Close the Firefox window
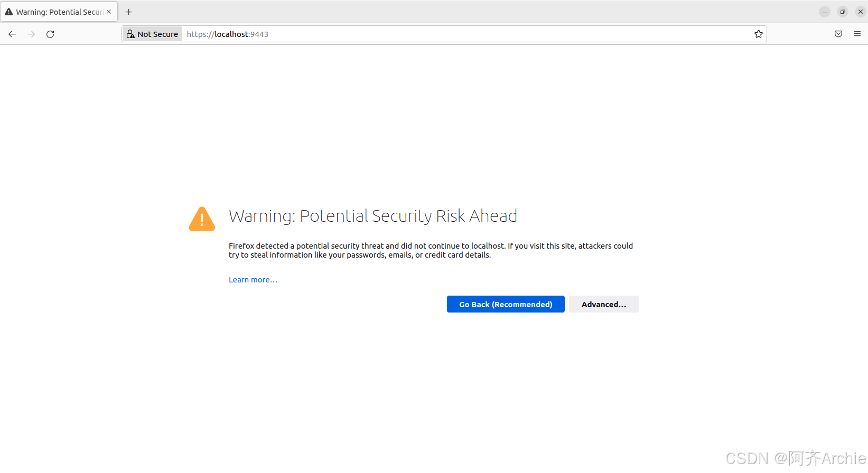Image resolution: width=868 pixels, height=473 pixels. (861, 12)
